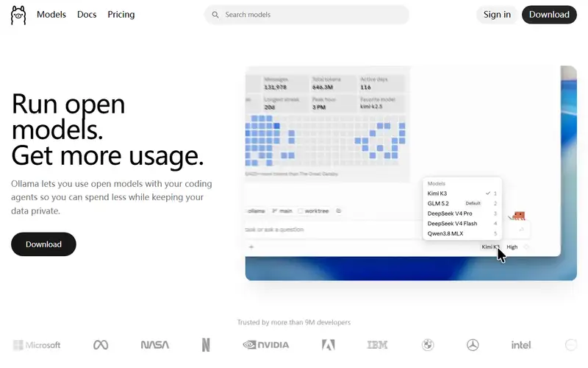This screenshot has height=368, width=588.
Task: Click the ollama folder label in demo
Action: [x=256, y=211]
